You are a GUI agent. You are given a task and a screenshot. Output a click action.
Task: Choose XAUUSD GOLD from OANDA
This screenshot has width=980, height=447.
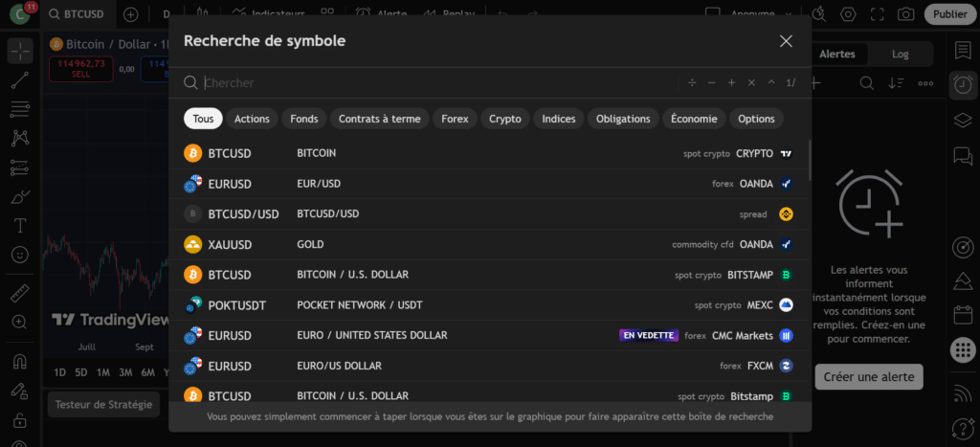pyautogui.click(x=489, y=244)
